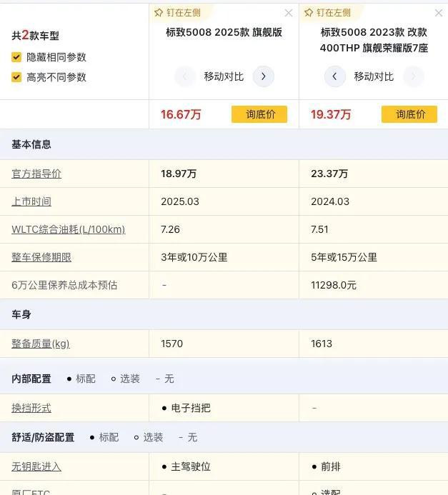Move the 2023款 旗舰荣耀版 column right (disabled arrow)
The image size is (448, 495).
[x=414, y=76]
